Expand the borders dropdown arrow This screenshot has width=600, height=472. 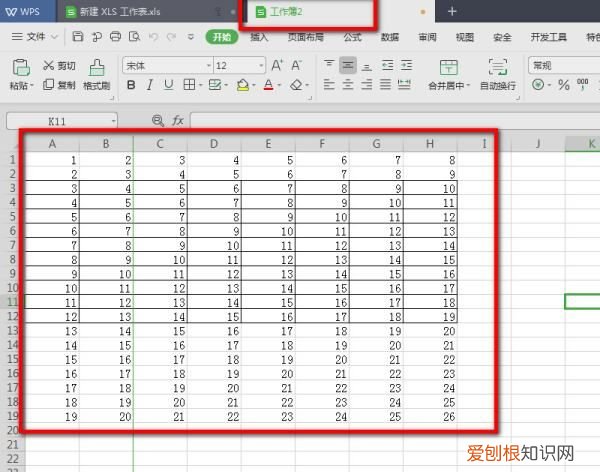pos(200,85)
